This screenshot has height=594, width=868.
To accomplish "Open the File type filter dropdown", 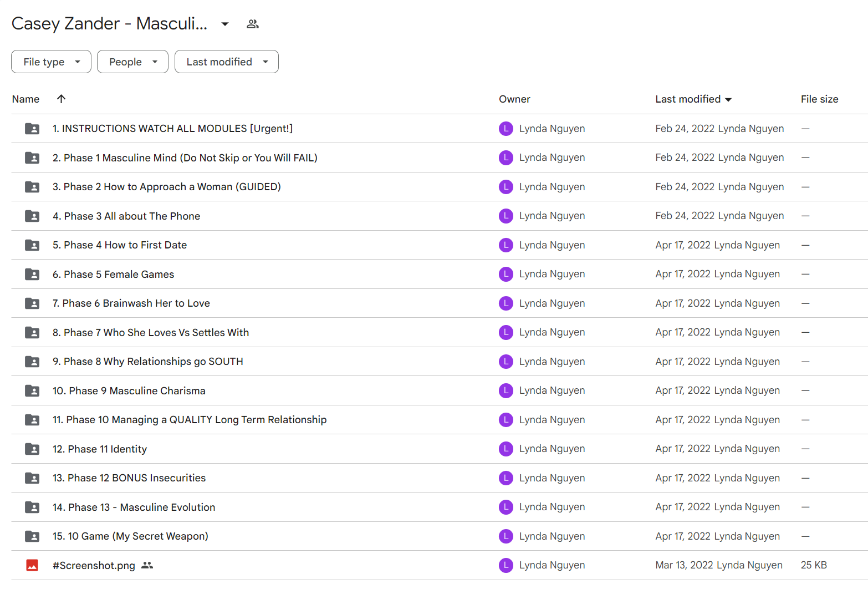I will (x=51, y=62).
